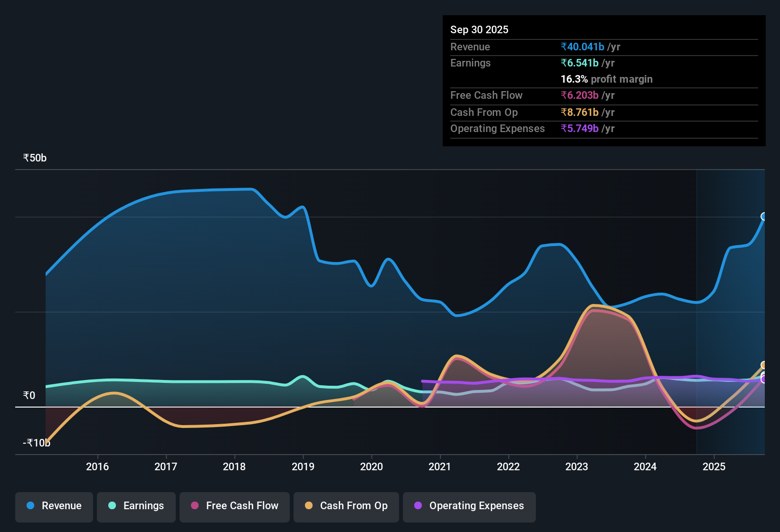Screen dimensions: 780x532
Task: Select the Revenue endpoint marker on chart
Action: [x=764, y=217]
